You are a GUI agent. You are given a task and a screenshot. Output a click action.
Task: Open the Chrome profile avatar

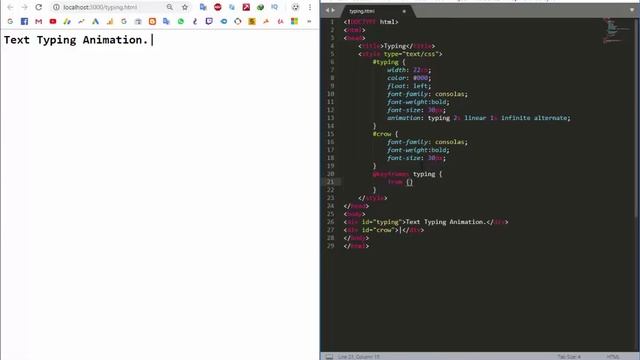coord(296,7)
